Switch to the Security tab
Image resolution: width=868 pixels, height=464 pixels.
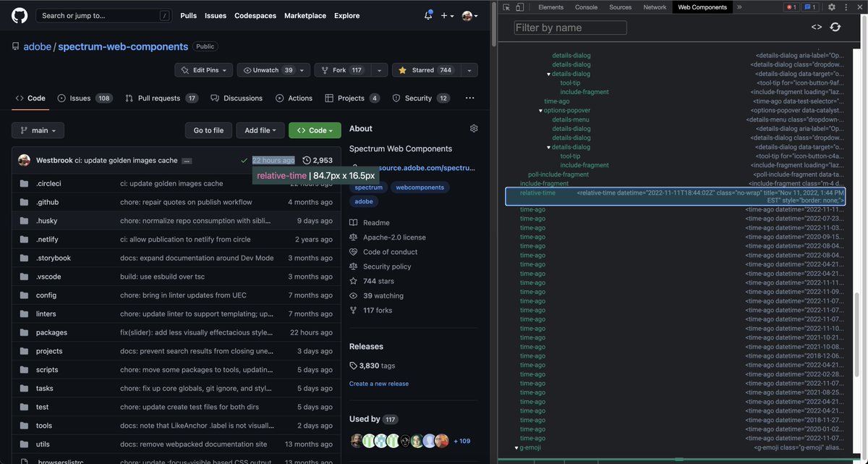421,98
